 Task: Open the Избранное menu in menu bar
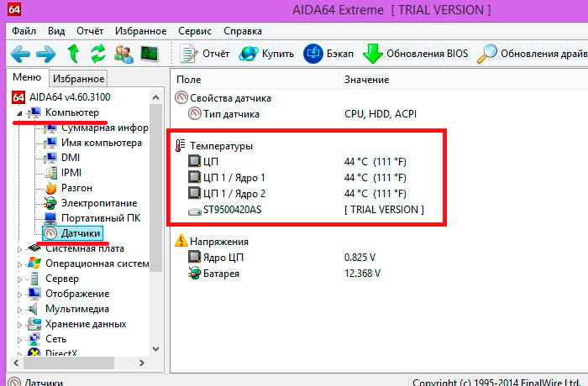click(140, 31)
